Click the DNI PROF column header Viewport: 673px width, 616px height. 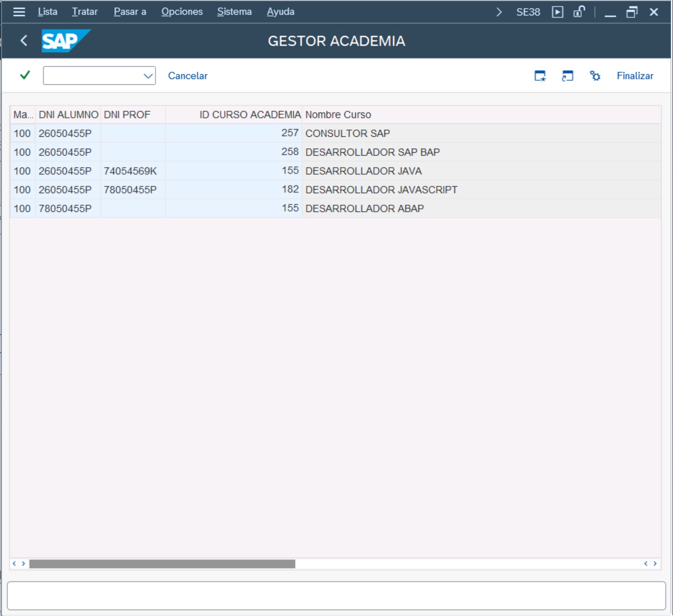click(x=133, y=114)
